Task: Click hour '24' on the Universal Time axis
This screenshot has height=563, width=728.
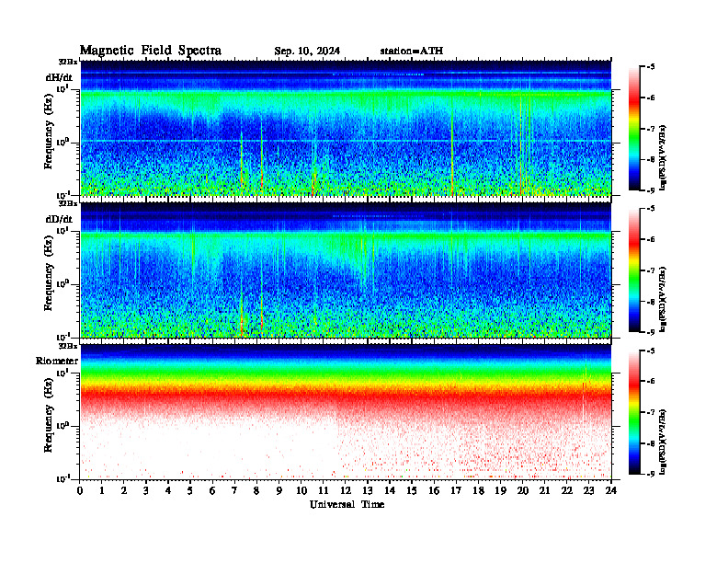Action: pyautogui.click(x=611, y=490)
